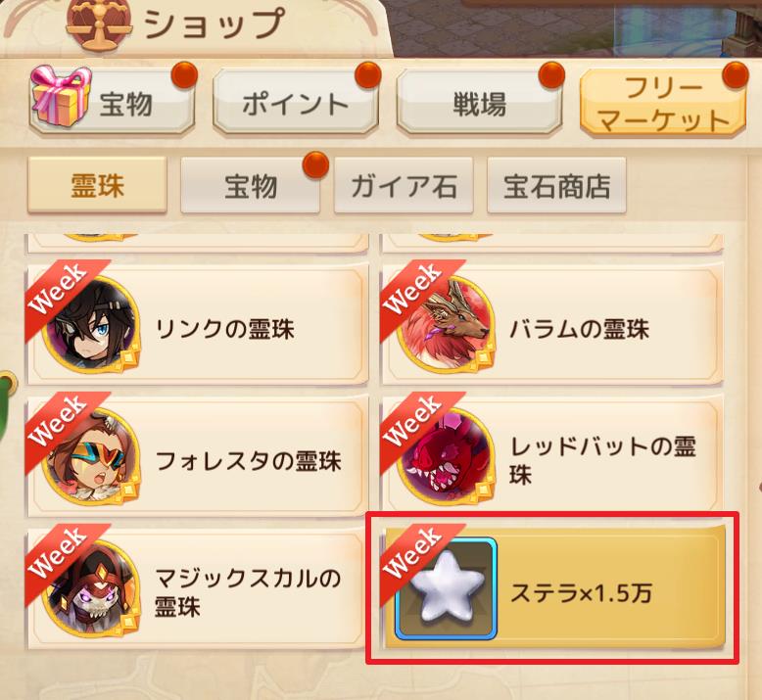Viewport: 762px width, 700px height.
Task: Click the pink ribbon gift box icon
Action: point(62,95)
